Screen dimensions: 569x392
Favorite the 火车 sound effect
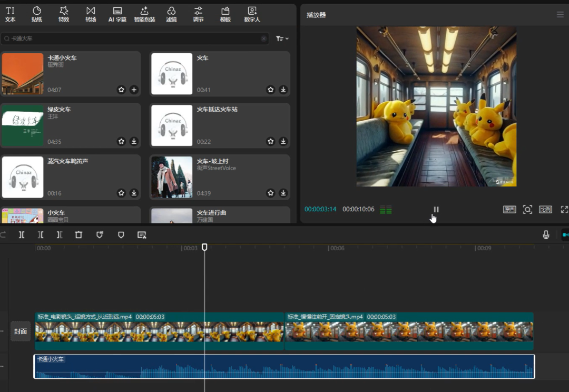[271, 90]
